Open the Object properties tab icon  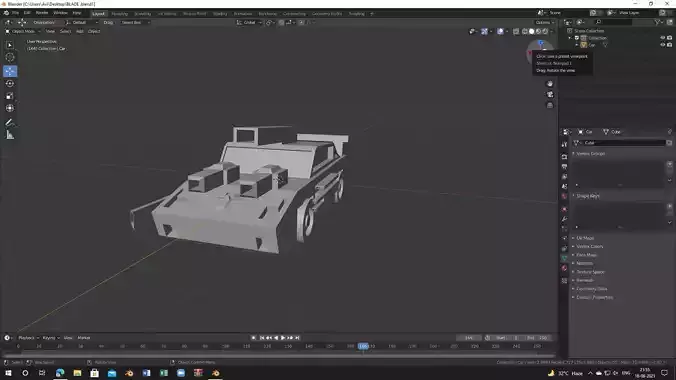coord(564,209)
